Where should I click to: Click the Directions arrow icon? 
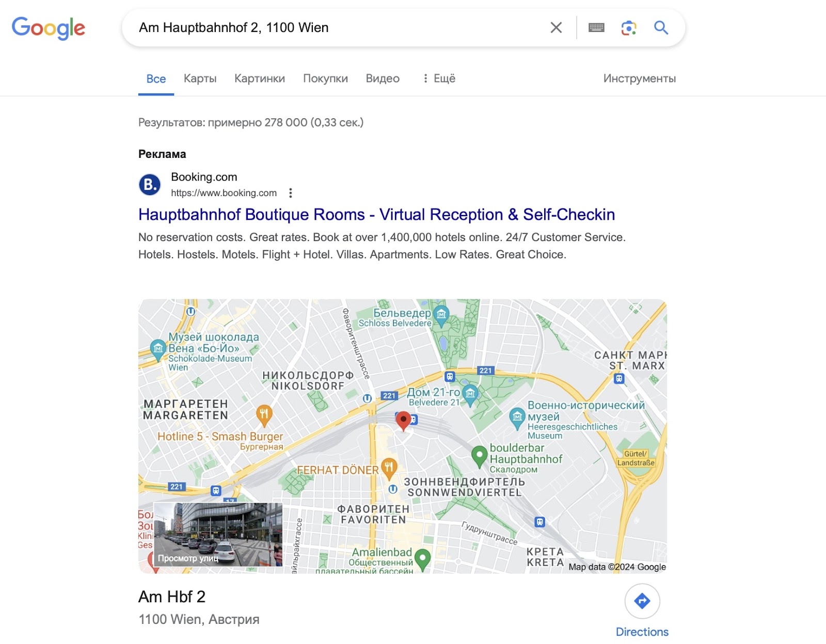coord(642,601)
